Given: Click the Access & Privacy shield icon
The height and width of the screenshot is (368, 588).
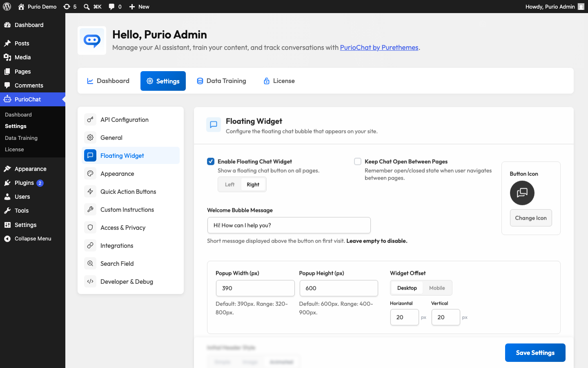Looking at the screenshot, I should pyautogui.click(x=90, y=227).
